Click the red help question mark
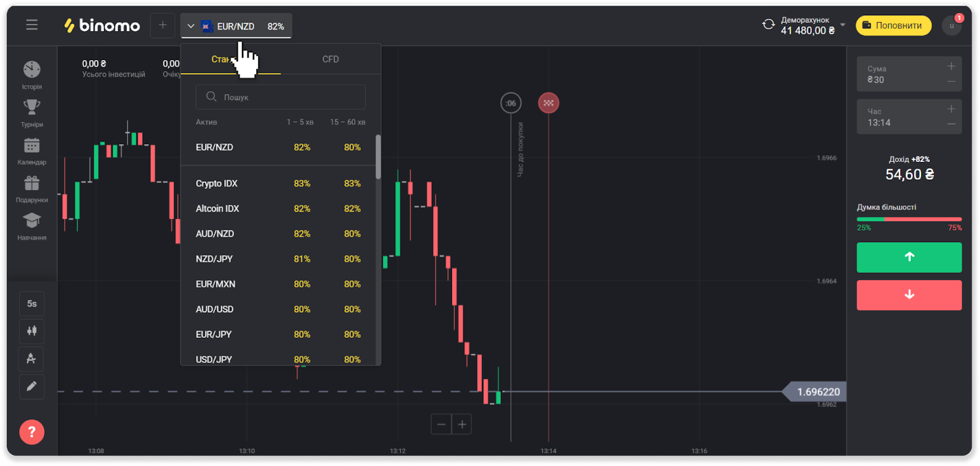The height and width of the screenshot is (466, 980). click(32, 432)
